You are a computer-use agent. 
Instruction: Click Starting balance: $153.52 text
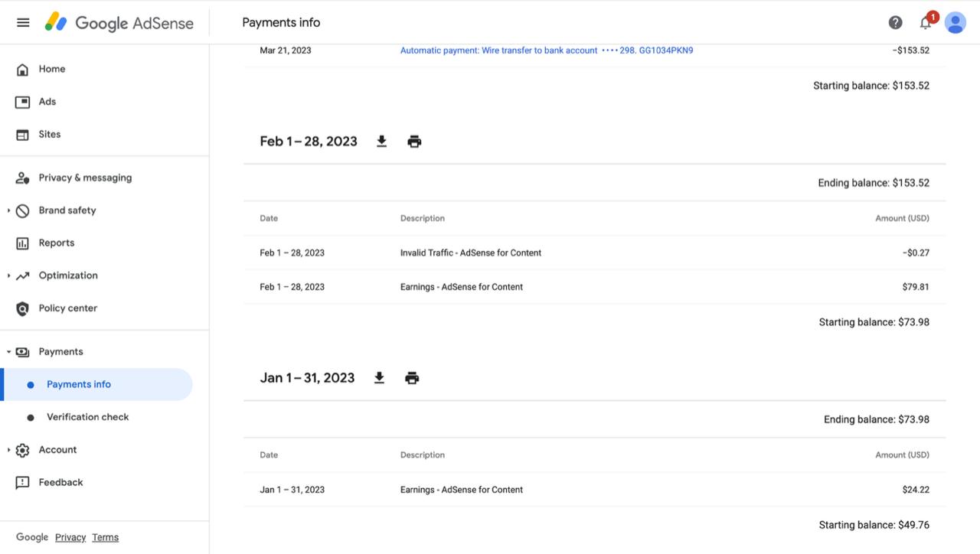(x=871, y=86)
